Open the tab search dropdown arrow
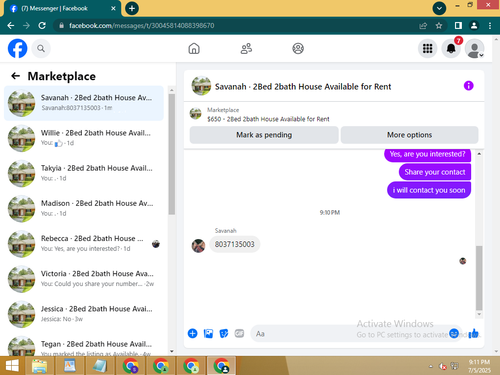Viewport: 500px width, 375px height. pyautogui.click(x=439, y=8)
